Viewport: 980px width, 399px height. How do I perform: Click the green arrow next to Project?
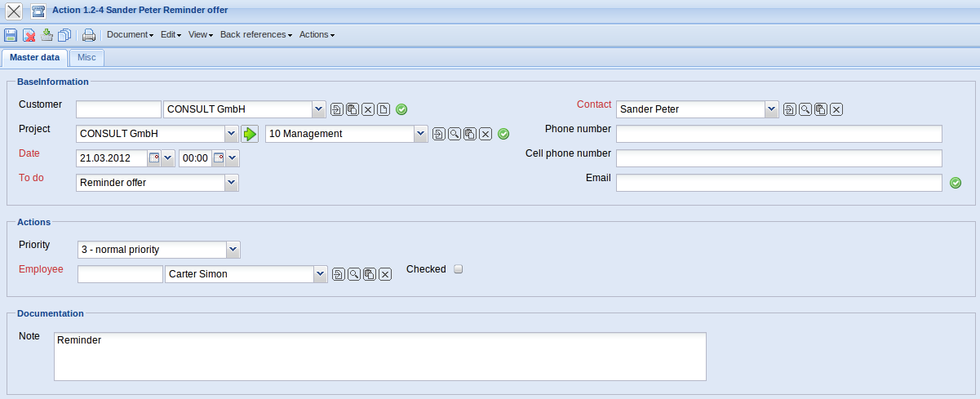click(x=250, y=134)
